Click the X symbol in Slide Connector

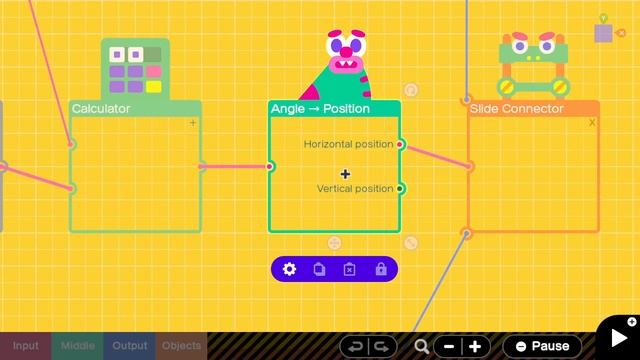pos(592,122)
